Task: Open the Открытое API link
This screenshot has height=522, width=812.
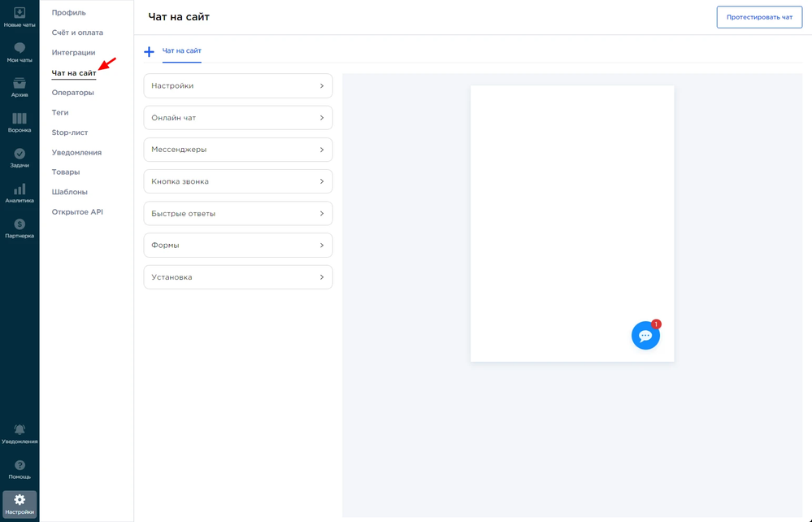Action: (x=77, y=212)
